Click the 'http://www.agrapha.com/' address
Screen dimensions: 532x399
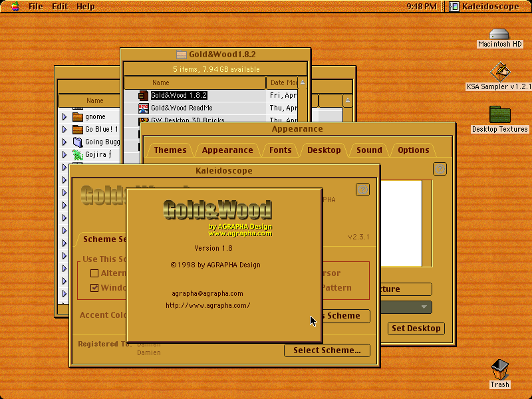208,305
